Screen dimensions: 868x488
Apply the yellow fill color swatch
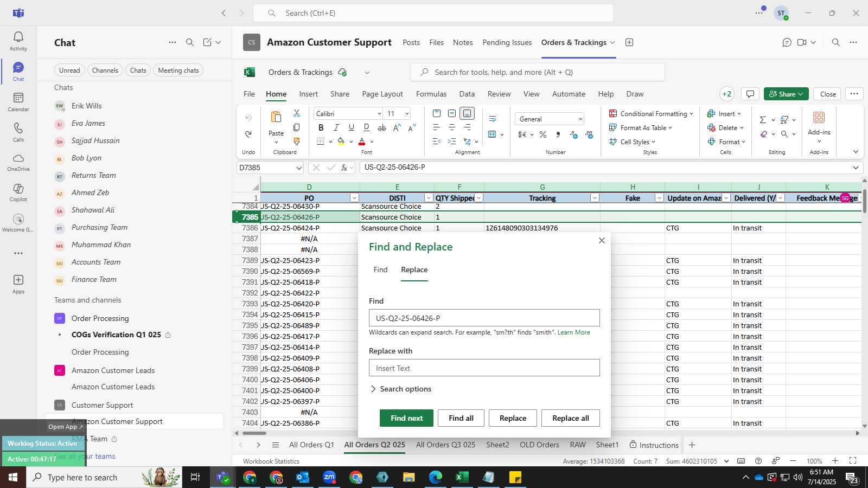(x=341, y=142)
